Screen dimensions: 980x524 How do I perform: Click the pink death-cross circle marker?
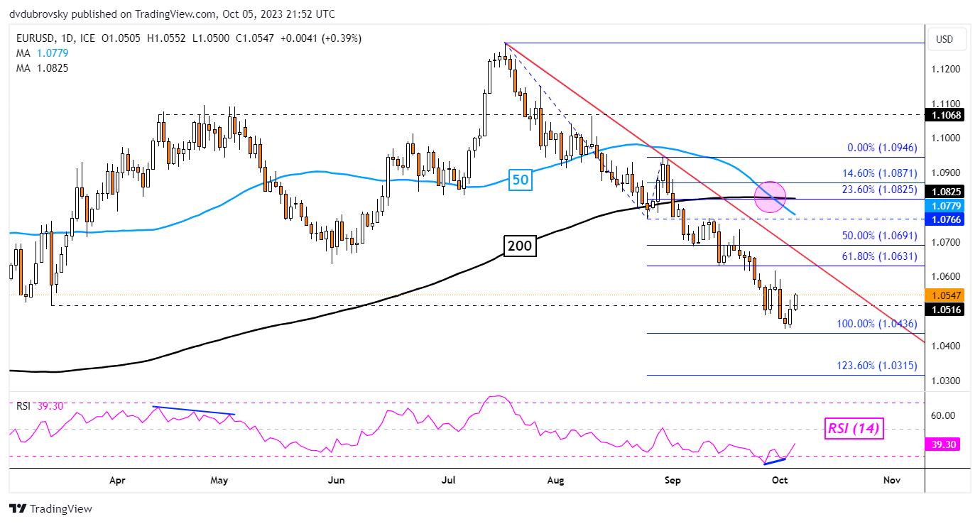(770, 196)
